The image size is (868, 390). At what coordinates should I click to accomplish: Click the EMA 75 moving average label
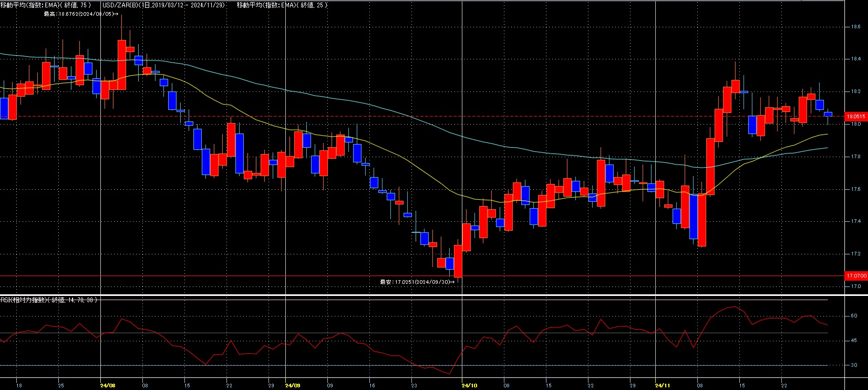coord(46,5)
